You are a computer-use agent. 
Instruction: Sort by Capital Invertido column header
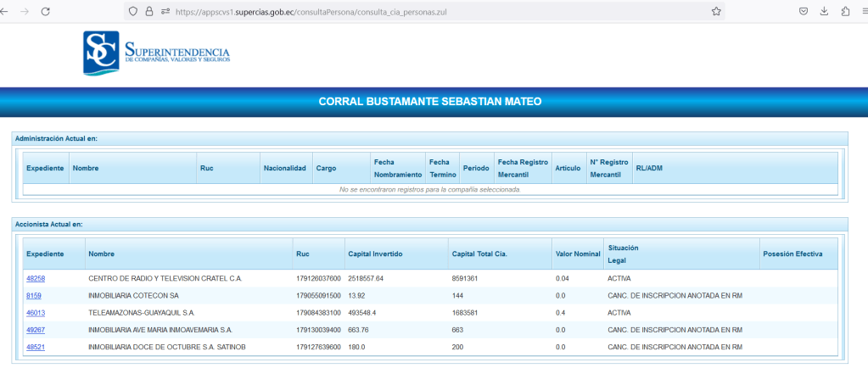pos(375,254)
